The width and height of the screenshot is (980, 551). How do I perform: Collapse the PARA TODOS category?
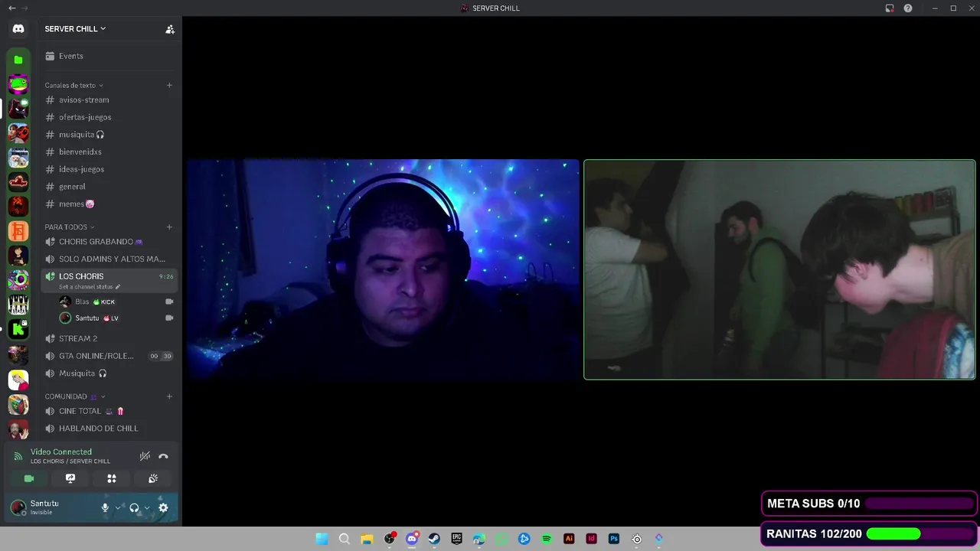(70, 227)
